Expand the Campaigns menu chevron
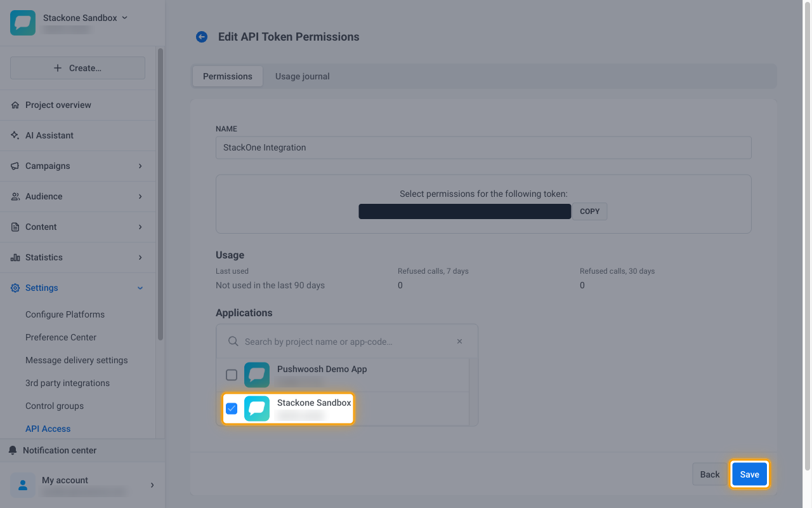The width and height of the screenshot is (812, 508). click(140, 166)
